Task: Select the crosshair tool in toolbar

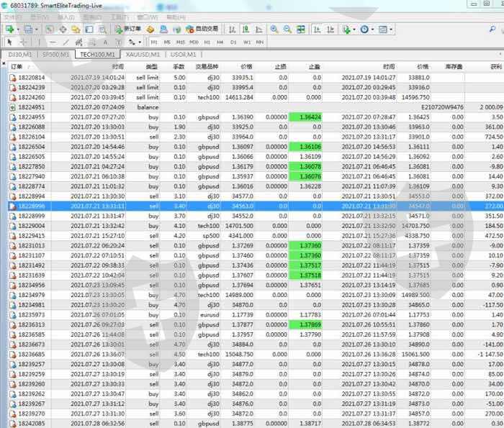Action: (x=22, y=42)
